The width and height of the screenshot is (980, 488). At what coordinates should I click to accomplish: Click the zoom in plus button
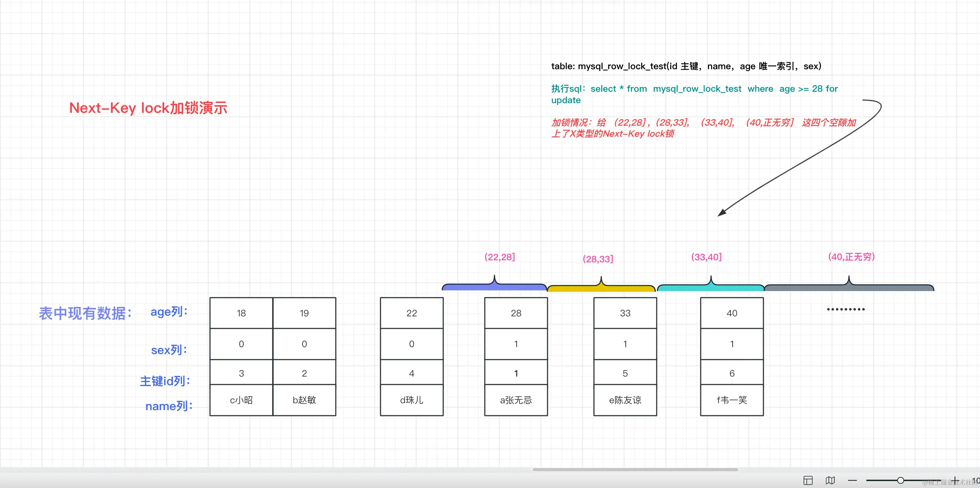[955, 480]
